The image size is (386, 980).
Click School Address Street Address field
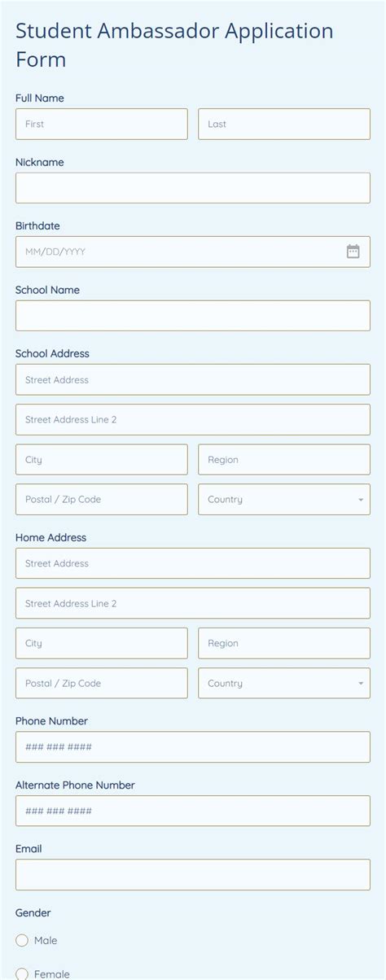(x=193, y=379)
